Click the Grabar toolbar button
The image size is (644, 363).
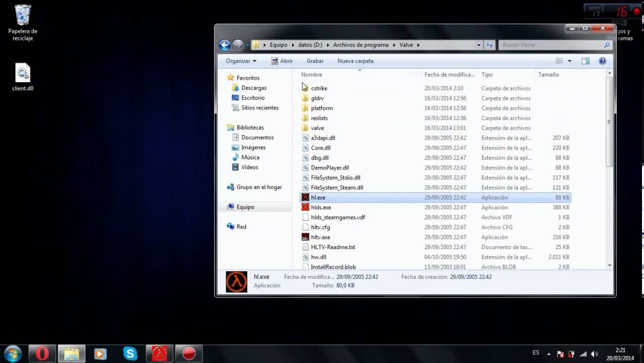tap(315, 61)
